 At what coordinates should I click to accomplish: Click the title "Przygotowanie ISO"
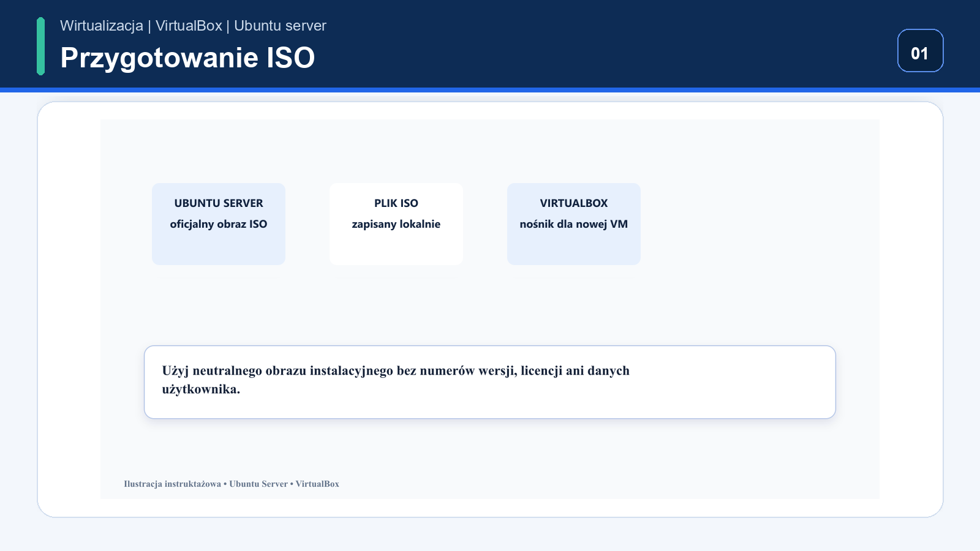(187, 58)
